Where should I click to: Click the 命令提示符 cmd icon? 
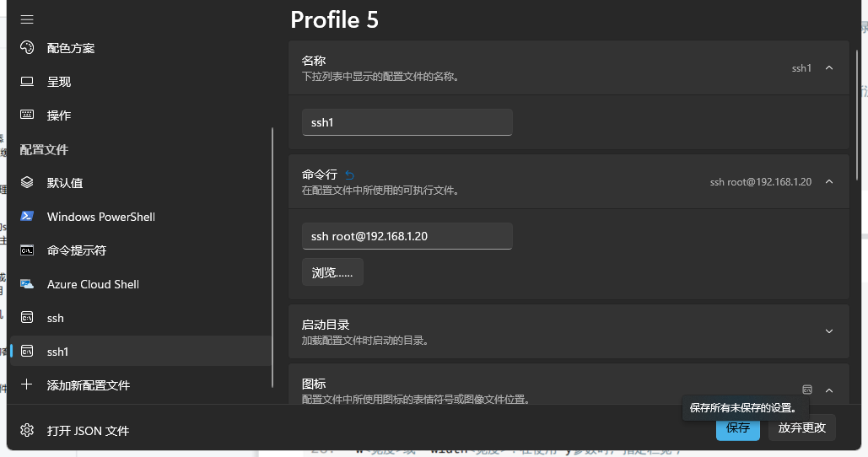[27, 250]
